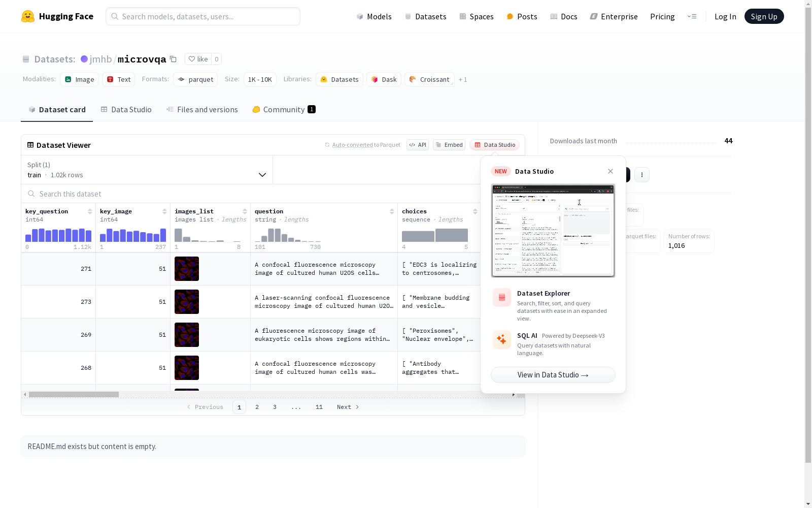Copy dataset name with the copy icon
The image size is (812, 508).
[x=173, y=59]
